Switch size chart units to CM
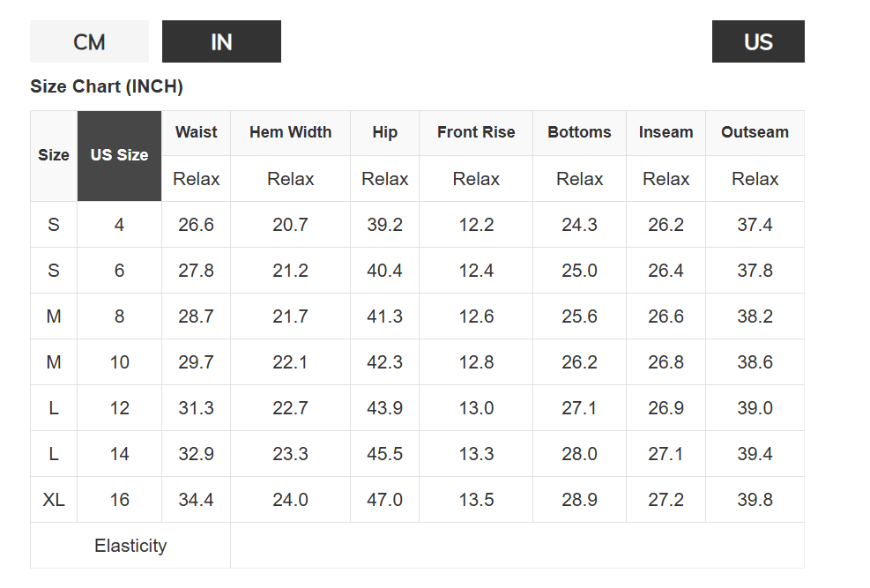 pyautogui.click(x=89, y=41)
